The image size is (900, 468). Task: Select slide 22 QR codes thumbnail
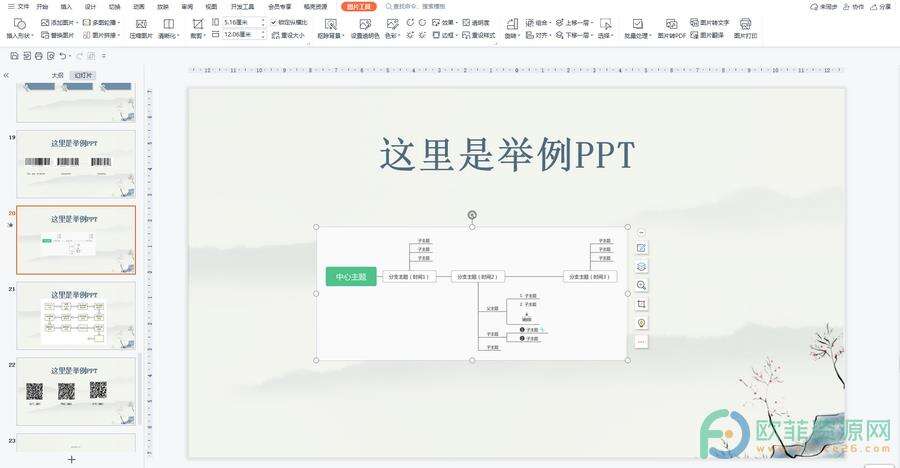[76, 392]
